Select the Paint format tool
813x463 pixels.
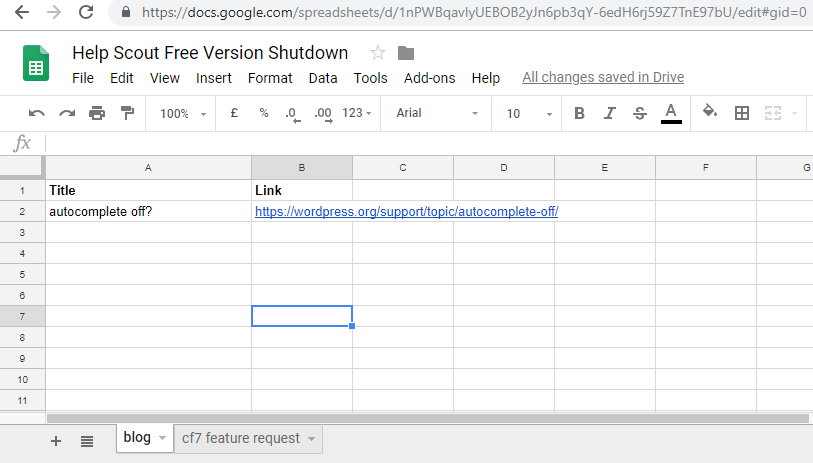(127, 114)
